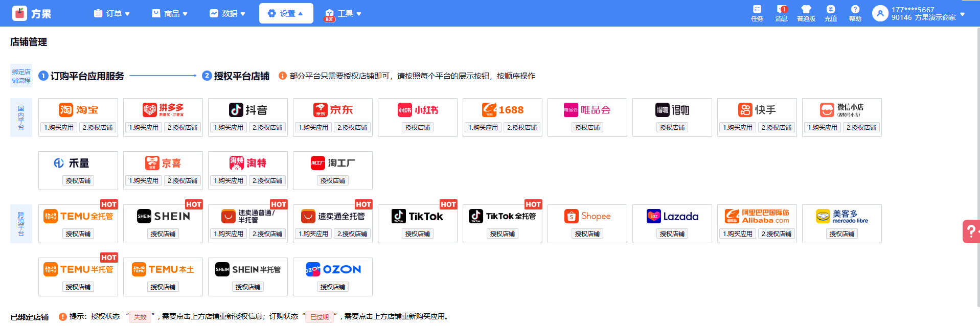Click 2.授权店铺 under 微信小店
The width and height of the screenshot is (980, 326).
pos(861,127)
